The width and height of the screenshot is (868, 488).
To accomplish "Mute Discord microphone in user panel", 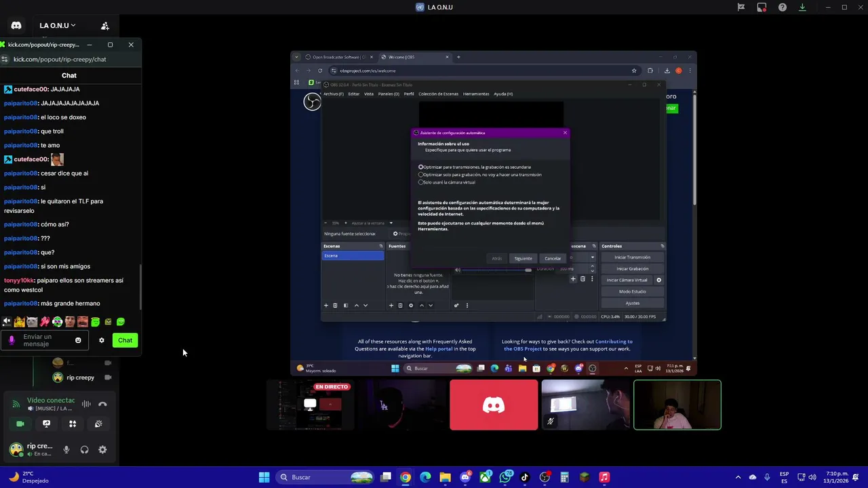I will tap(66, 449).
